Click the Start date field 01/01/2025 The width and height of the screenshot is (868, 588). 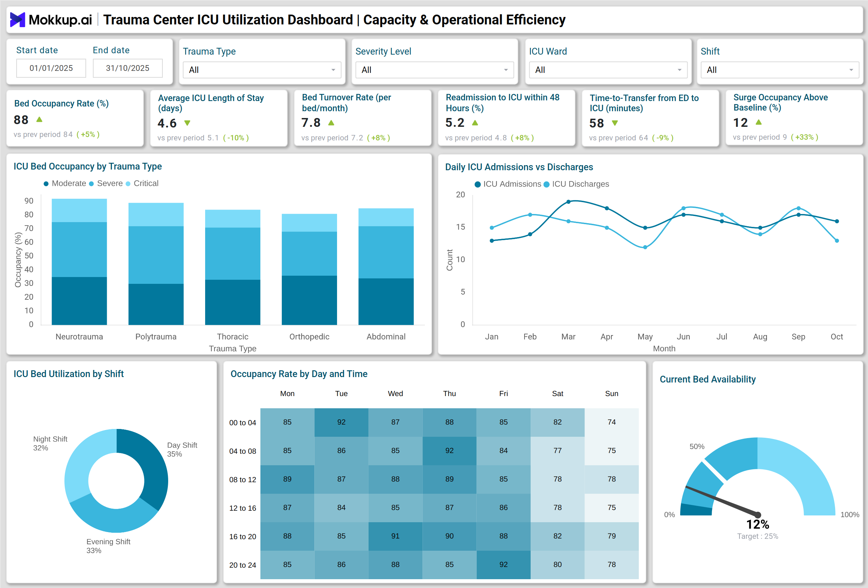51,68
